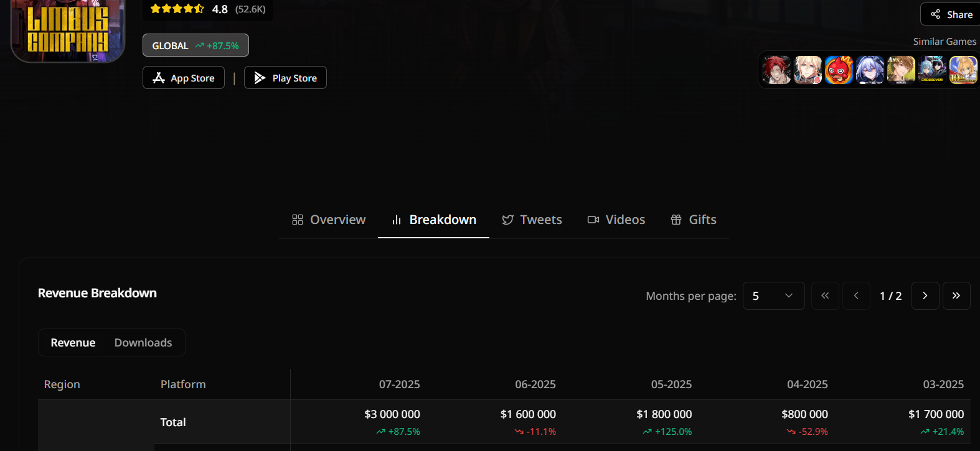Open the red flame-crested mascot similar game

click(x=839, y=70)
